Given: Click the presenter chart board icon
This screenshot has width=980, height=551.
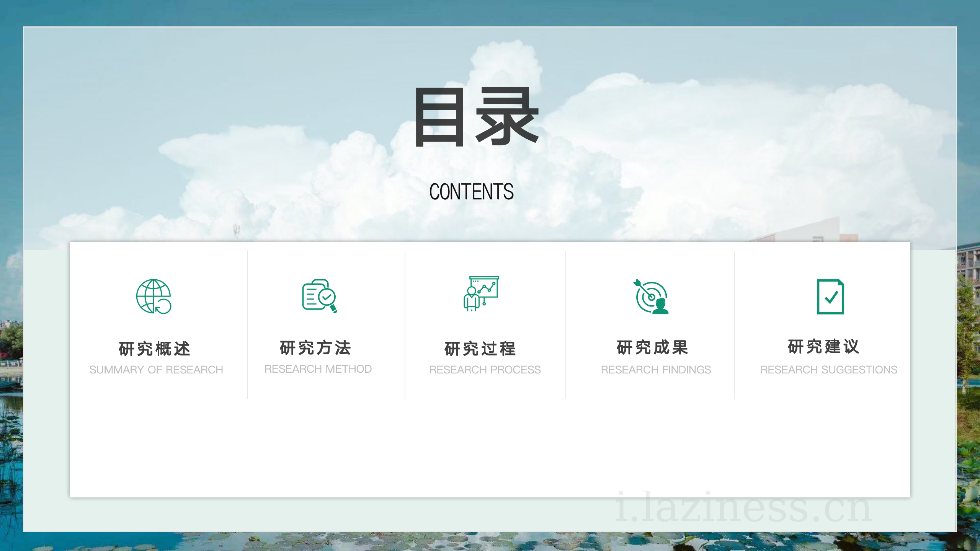Looking at the screenshot, I should 481,293.
